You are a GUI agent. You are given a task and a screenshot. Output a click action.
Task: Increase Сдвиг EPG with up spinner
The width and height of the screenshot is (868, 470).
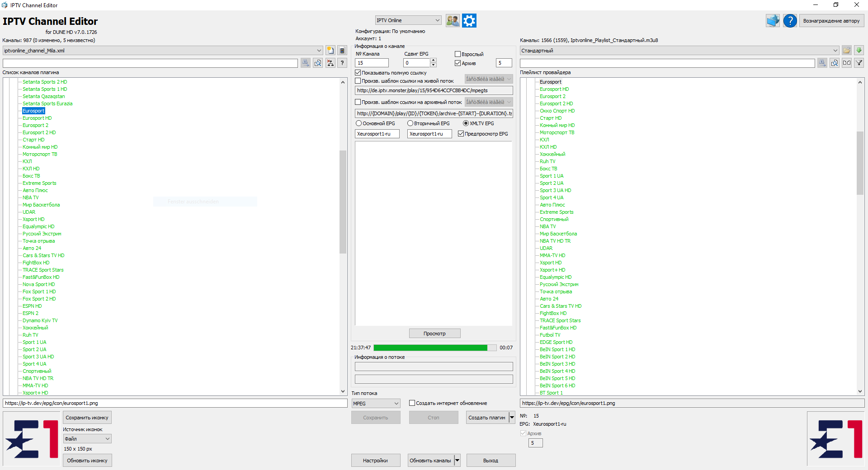click(433, 61)
